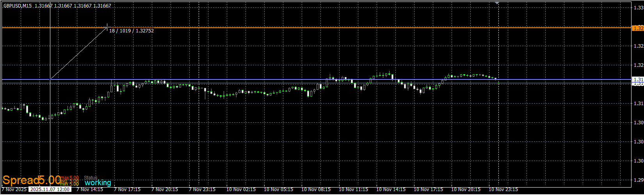Click the grey 'Status' label

pos(91,178)
